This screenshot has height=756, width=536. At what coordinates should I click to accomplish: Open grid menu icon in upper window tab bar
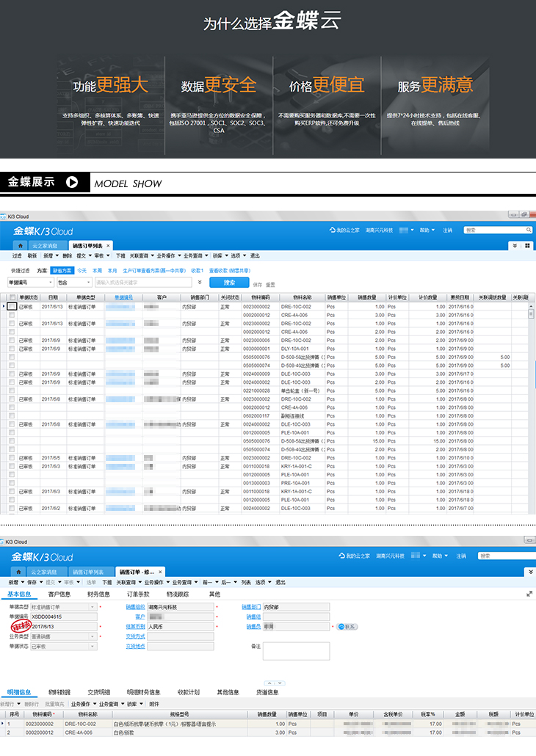(x=527, y=246)
